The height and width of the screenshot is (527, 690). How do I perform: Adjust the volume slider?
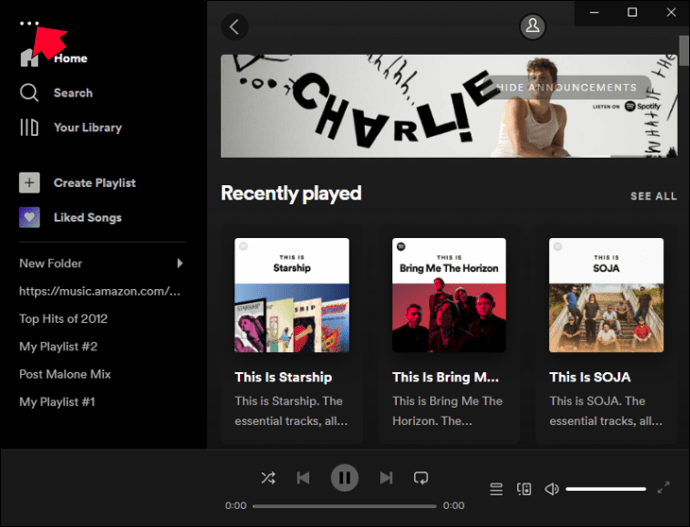tap(606, 489)
